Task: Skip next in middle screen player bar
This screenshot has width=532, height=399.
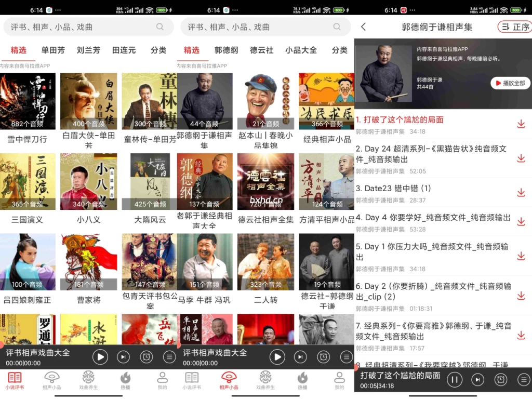Action: tap(300, 357)
